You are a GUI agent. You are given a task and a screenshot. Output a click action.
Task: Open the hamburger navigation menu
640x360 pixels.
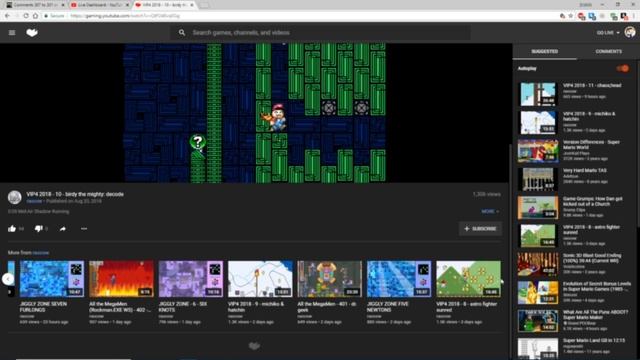coord(12,33)
